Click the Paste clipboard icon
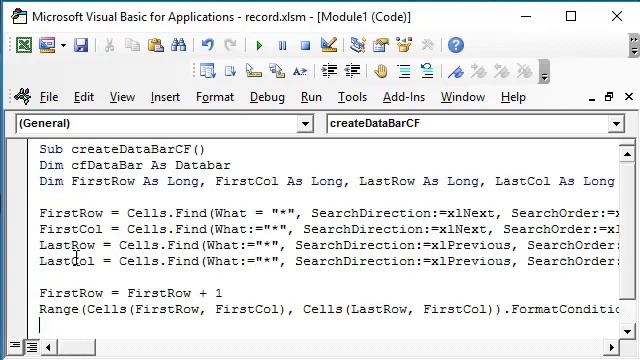Image resolution: width=640 pixels, height=360 pixels. [x=156, y=45]
